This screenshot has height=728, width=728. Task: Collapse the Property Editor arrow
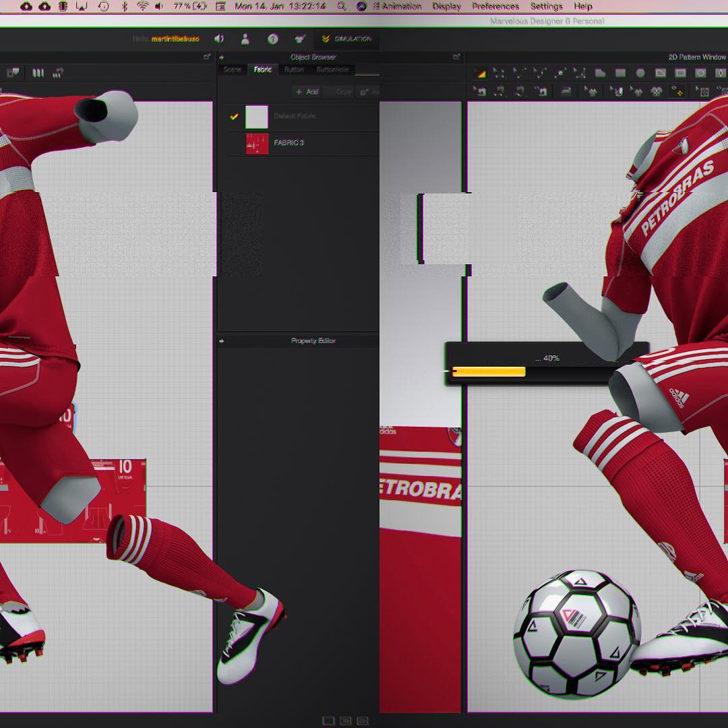[222, 341]
